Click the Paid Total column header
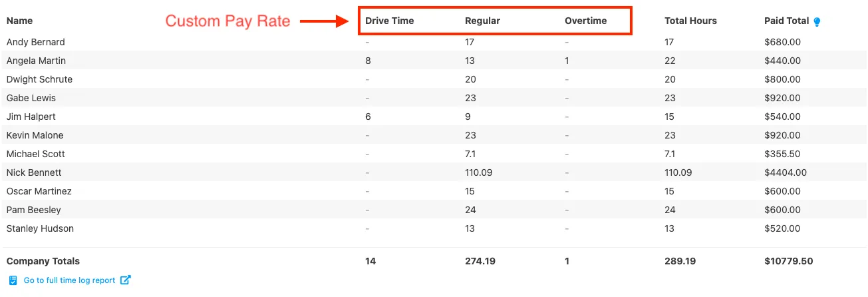 pyautogui.click(x=786, y=21)
